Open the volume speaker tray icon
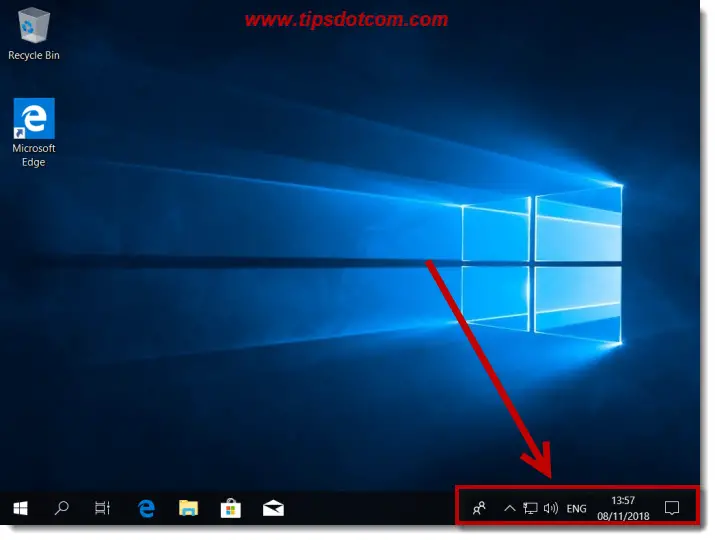 click(551, 508)
